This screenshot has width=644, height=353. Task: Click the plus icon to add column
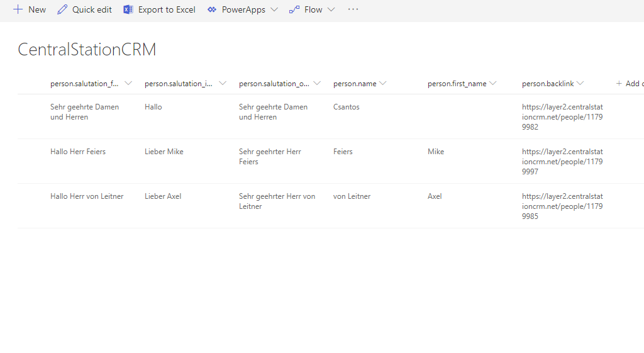coord(619,84)
